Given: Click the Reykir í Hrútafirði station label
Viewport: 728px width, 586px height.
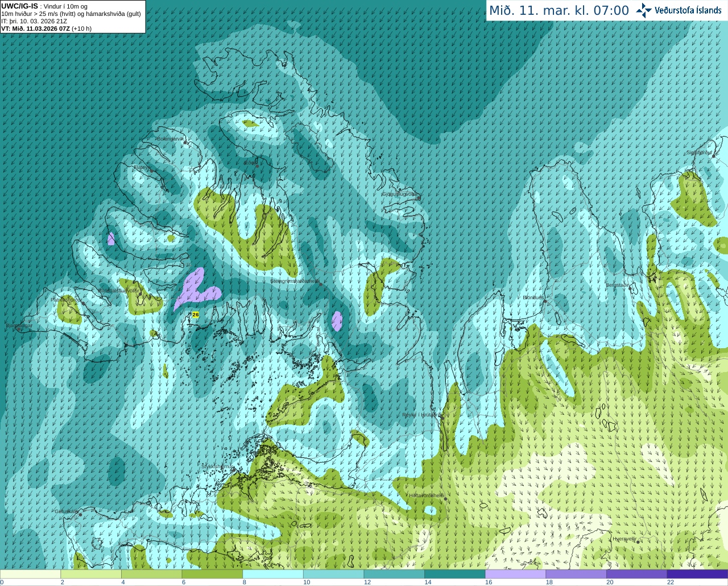Looking at the screenshot, I should [x=421, y=415].
